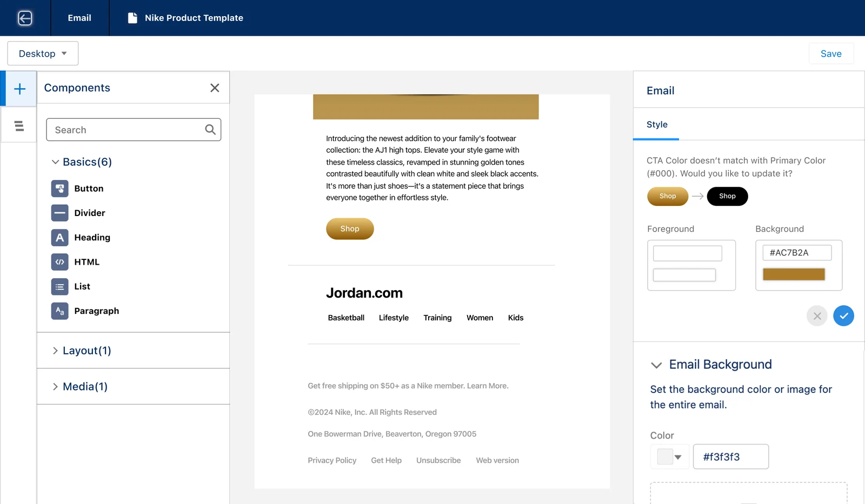The height and width of the screenshot is (504, 865).
Task: Save the email template
Action: click(x=831, y=53)
